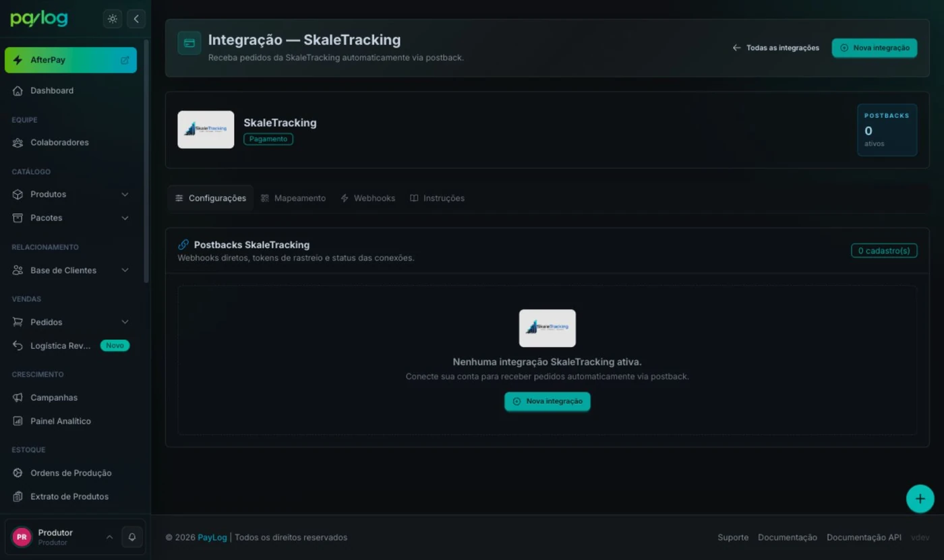Click the integration header card icon
944x560 pixels.
pos(189,43)
